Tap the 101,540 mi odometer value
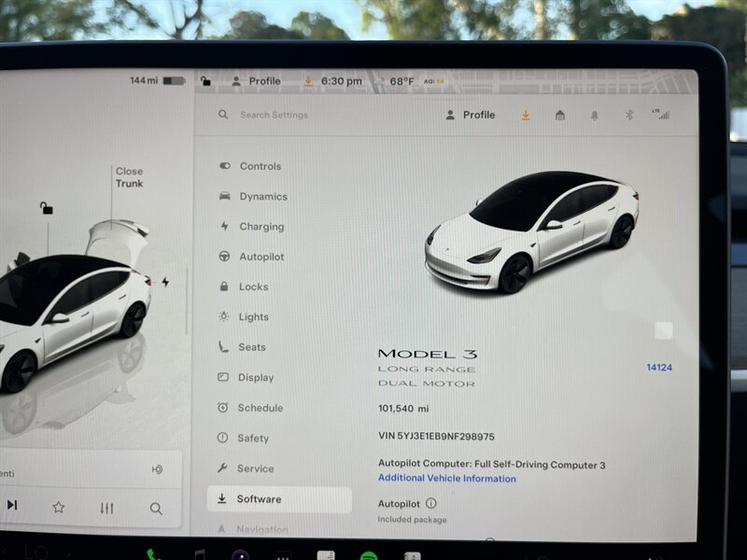 pos(403,409)
